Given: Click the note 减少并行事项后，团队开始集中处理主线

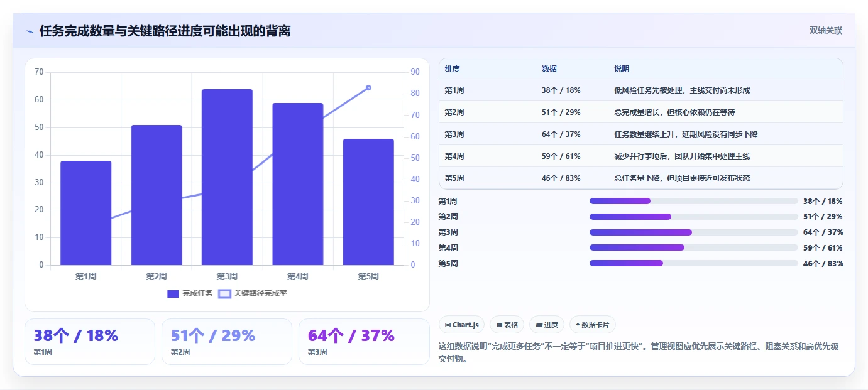Looking at the screenshot, I should [682, 156].
